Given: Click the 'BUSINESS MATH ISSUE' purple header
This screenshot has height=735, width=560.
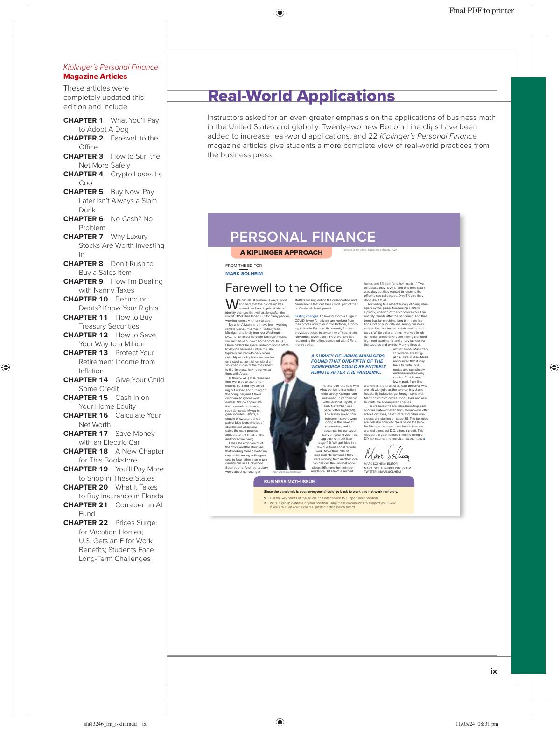Looking at the screenshot, I should [x=334, y=482].
